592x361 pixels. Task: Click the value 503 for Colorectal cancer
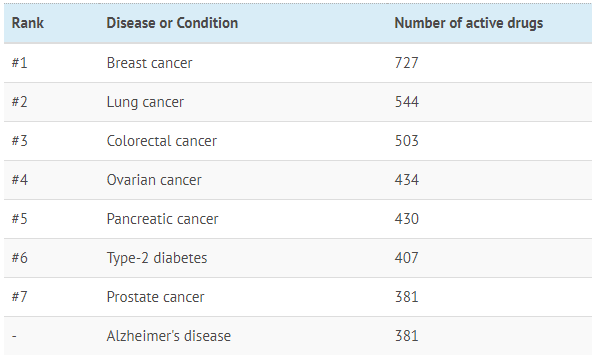coord(407,141)
